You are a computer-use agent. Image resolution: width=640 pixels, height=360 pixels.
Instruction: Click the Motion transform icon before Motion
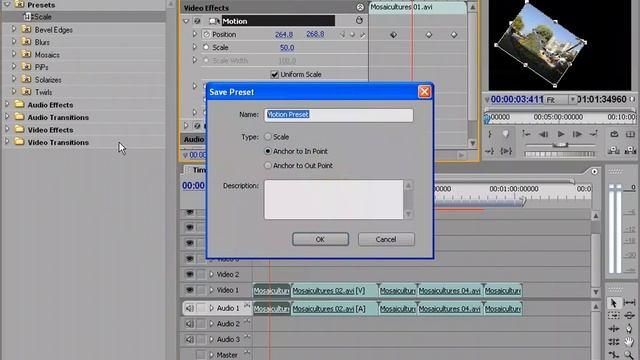pos(213,21)
